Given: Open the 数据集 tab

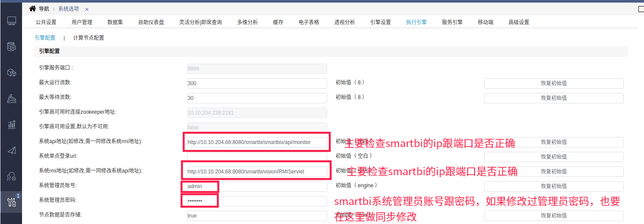Looking at the screenshot, I should point(115,22).
